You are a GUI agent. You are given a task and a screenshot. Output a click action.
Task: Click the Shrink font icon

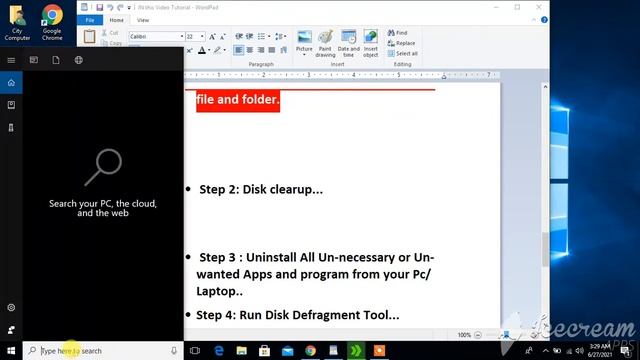point(223,37)
